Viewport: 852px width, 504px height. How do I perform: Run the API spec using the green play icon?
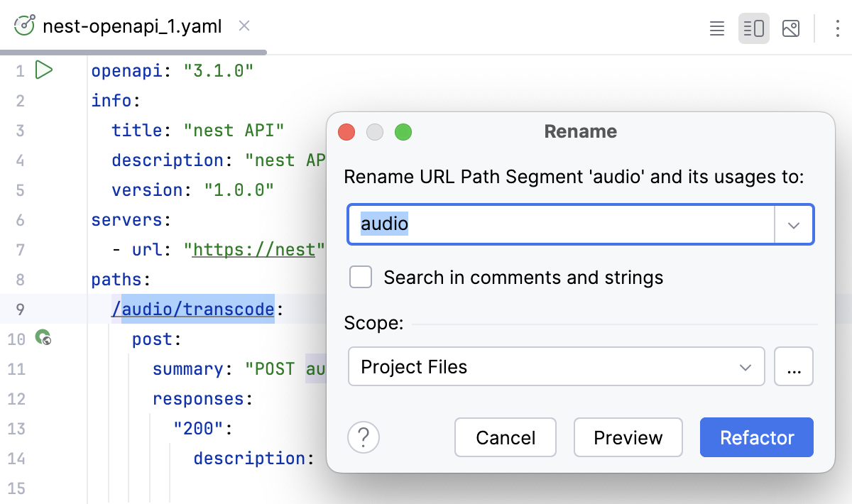tap(44, 70)
